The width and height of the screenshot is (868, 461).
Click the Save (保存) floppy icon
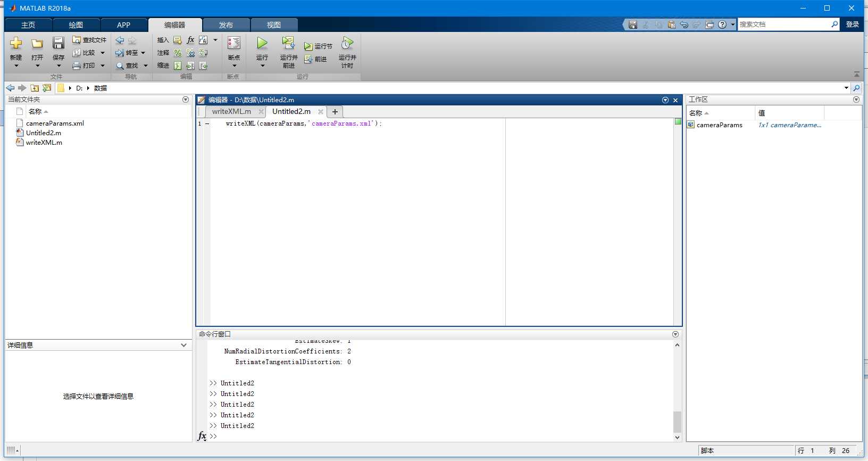[58, 43]
